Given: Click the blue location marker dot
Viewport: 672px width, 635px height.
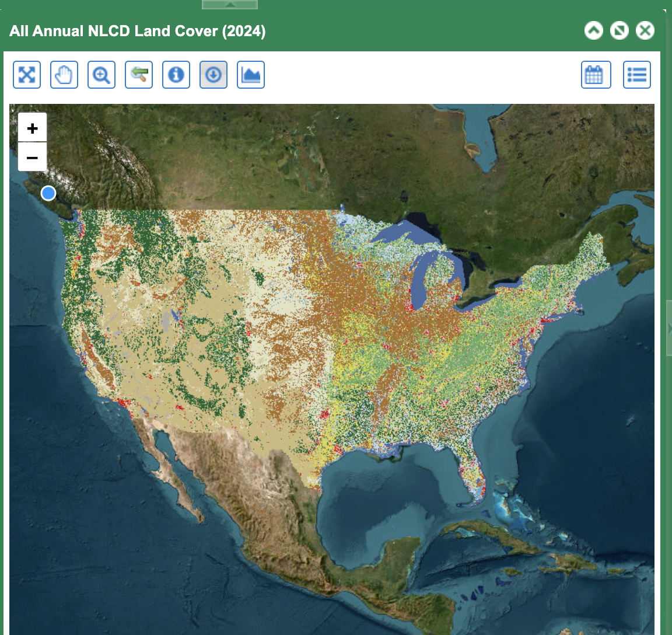Looking at the screenshot, I should [x=48, y=193].
